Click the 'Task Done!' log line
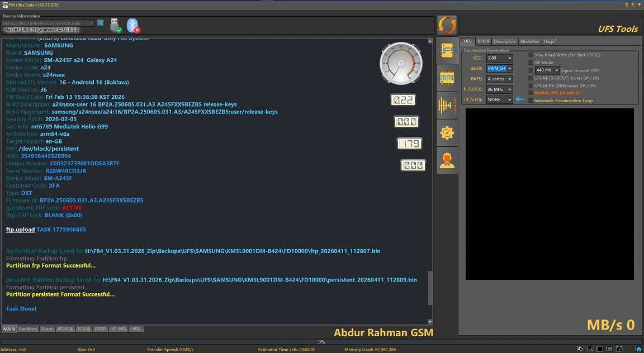Viewport: 644px width, 353px height. pyautogui.click(x=21, y=309)
